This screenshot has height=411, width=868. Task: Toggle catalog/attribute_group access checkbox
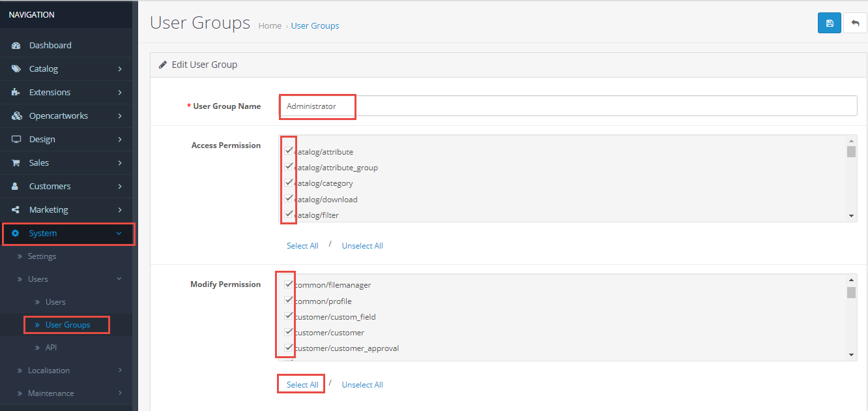[289, 166]
